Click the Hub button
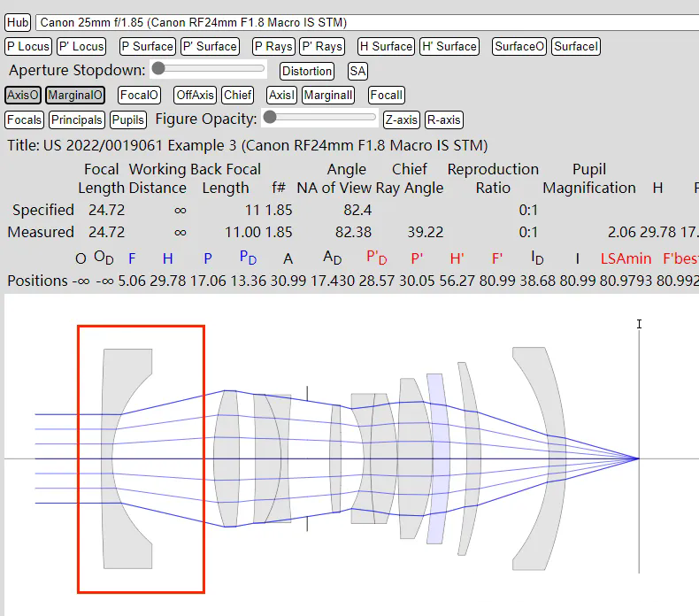699x616 pixels. [18, 22]
